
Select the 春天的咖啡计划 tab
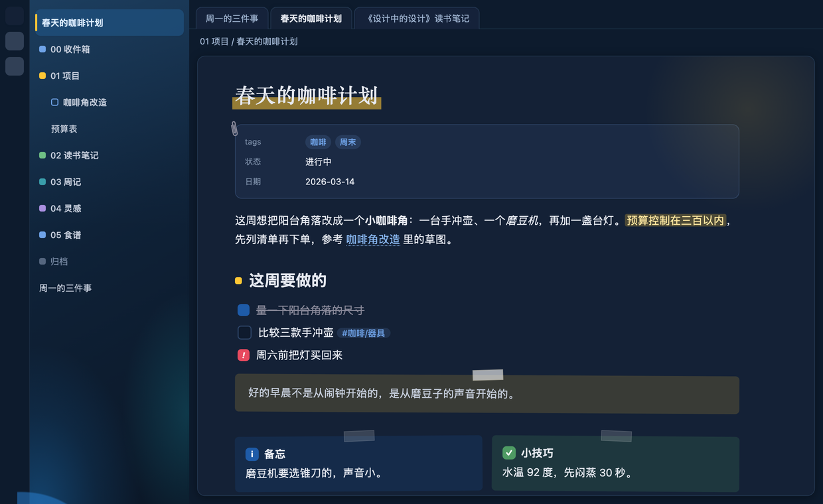pos(311,19)
